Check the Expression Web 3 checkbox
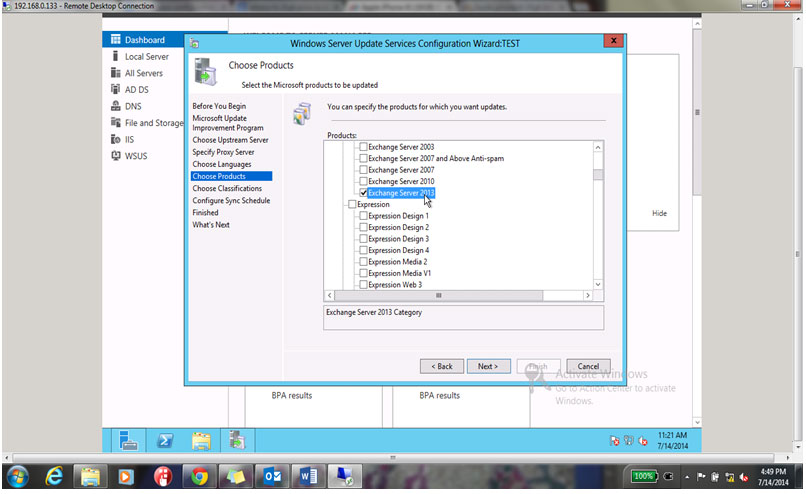Screen dimensions: 806x494 point(363,285)
